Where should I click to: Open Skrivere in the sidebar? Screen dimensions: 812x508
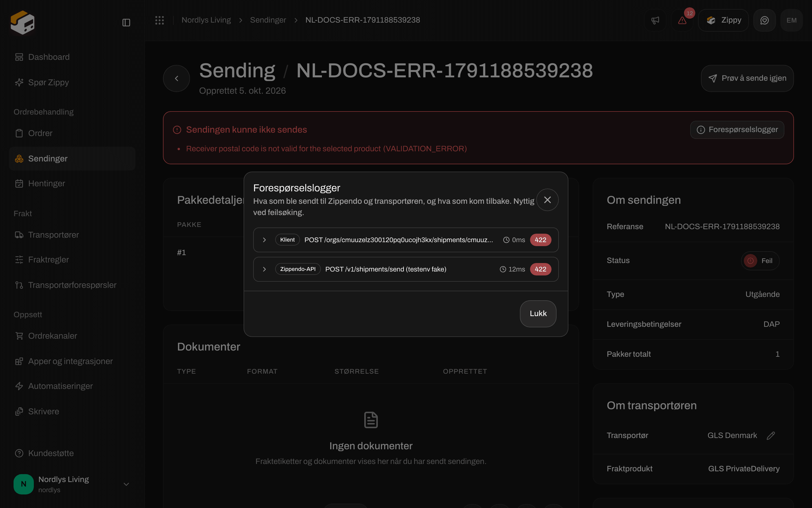(x=72, y=411)
